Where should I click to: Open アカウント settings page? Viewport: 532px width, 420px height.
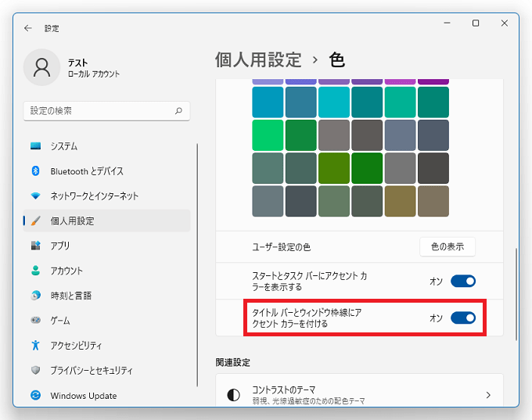coord(106,271)
